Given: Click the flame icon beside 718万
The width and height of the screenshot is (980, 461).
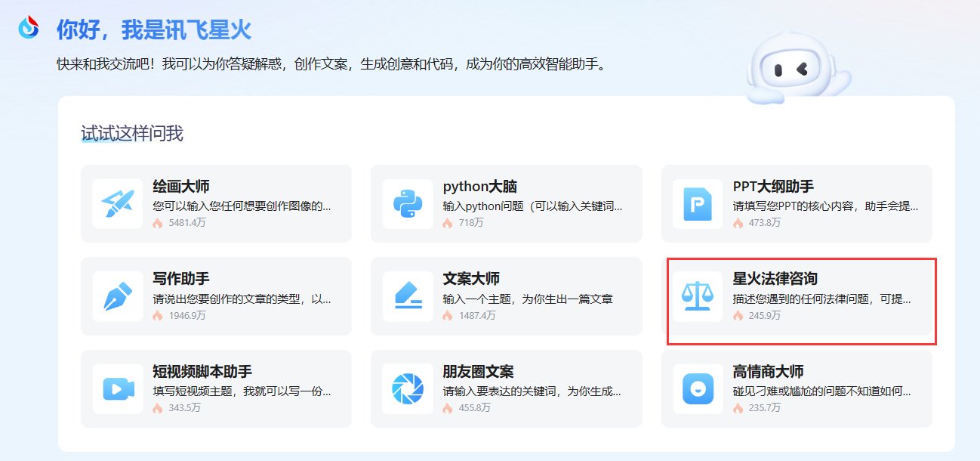Looking at the screenshot, I should point(448,223).
